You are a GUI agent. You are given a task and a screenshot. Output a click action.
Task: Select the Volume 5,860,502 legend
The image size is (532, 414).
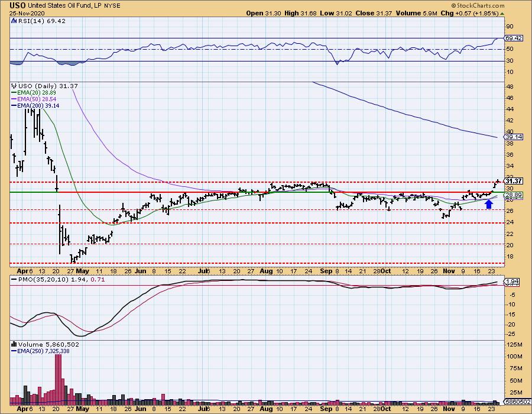(x=48, y=344)
